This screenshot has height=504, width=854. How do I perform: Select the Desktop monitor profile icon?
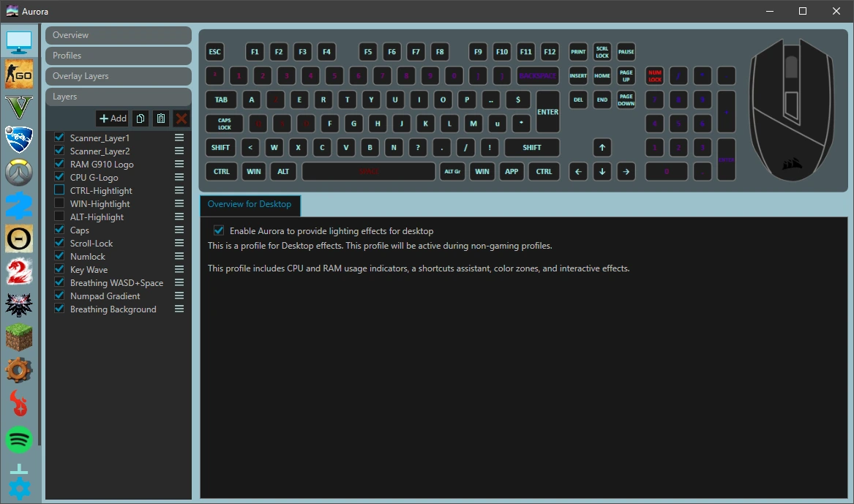coord(19,42)
